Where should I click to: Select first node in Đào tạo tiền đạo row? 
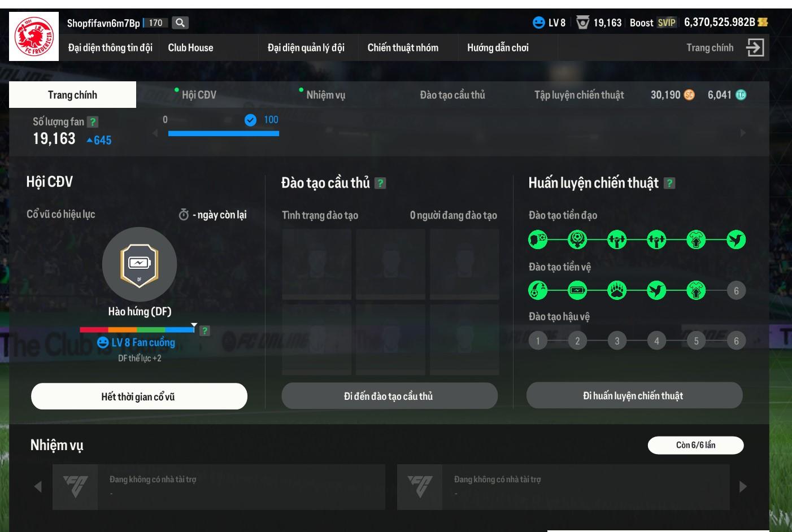[538, 240]
